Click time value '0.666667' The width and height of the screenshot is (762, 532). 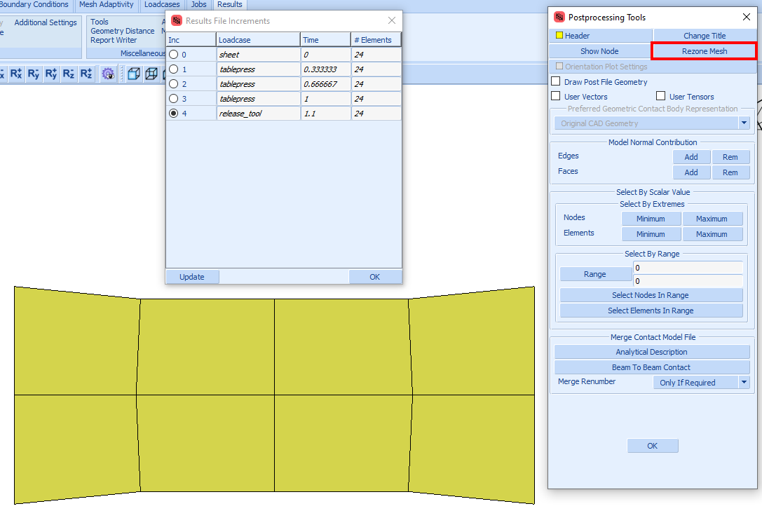tap(325, 83)
